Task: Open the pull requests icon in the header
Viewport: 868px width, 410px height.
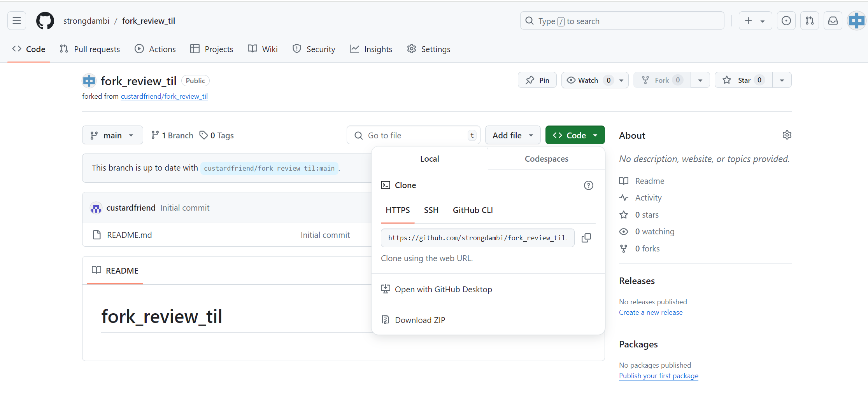Action: point(810,21)
